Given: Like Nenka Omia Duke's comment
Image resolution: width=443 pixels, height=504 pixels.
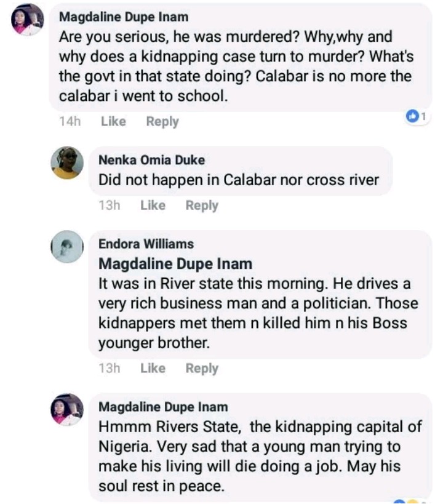Looking at the screenshot, I should [x=153, y=206].
